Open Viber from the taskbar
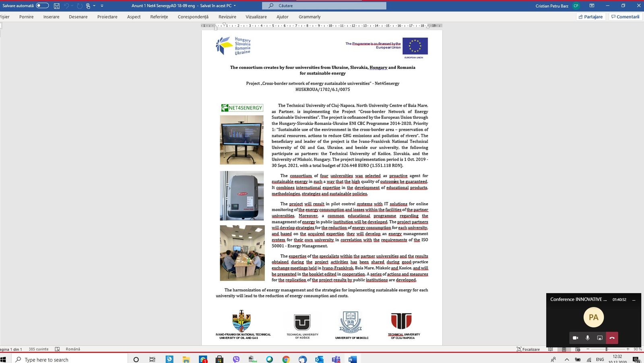The width and height of the screenshot is (644, 363). 236,359
